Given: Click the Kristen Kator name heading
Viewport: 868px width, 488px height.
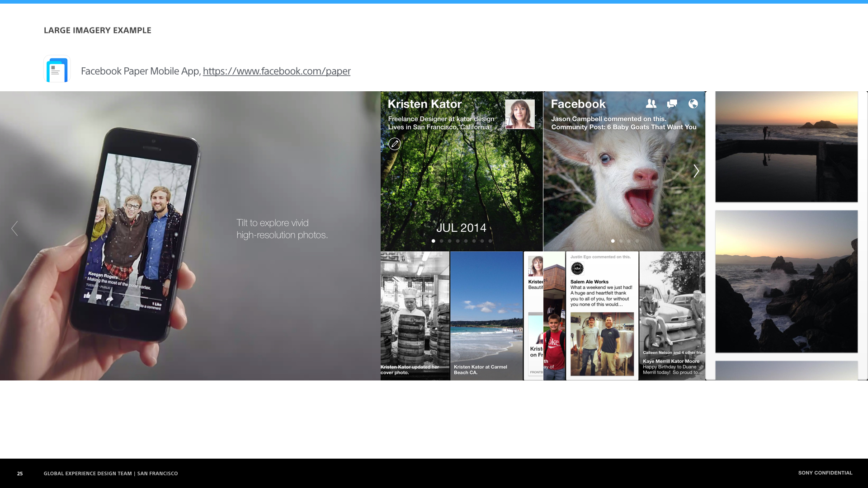Looking at the screenshot, I should (425, 104).
